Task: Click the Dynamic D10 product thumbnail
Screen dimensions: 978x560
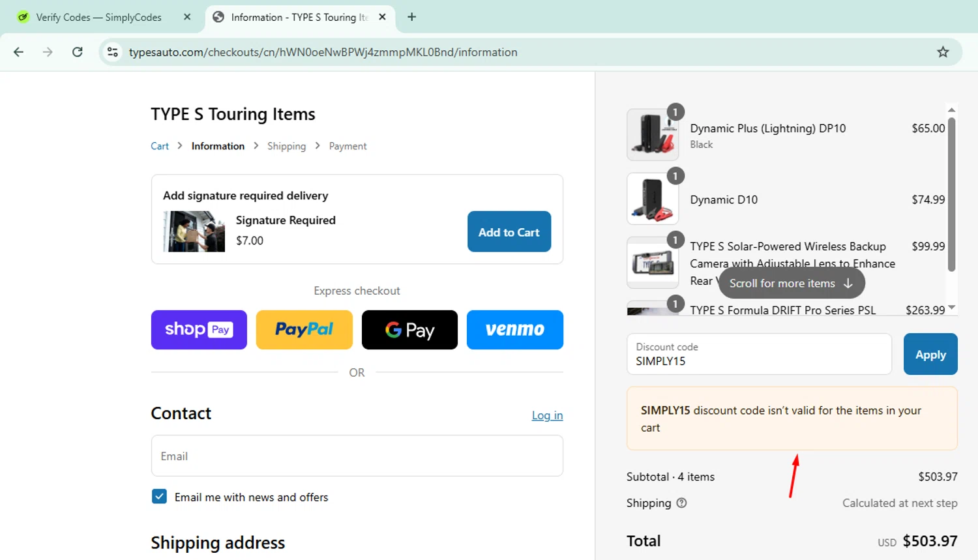Action: click(653, 199)
